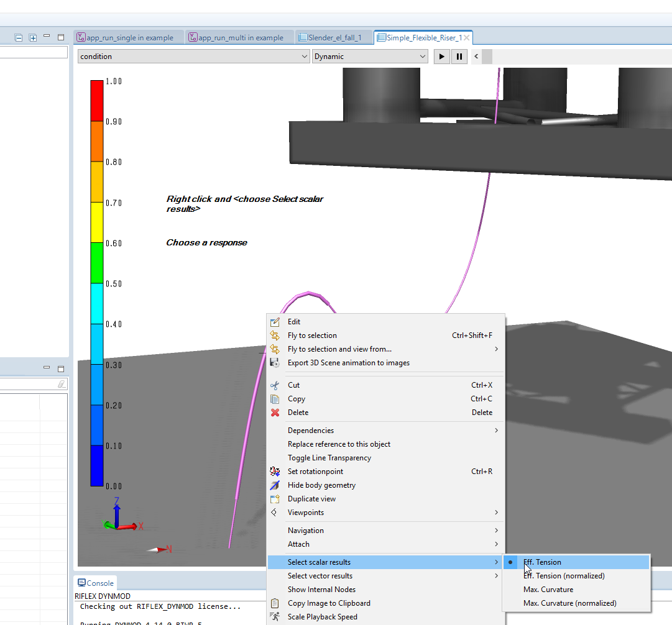Click the Fly to selection icon
Screen dimensions: 672x625
pos(275,335)
